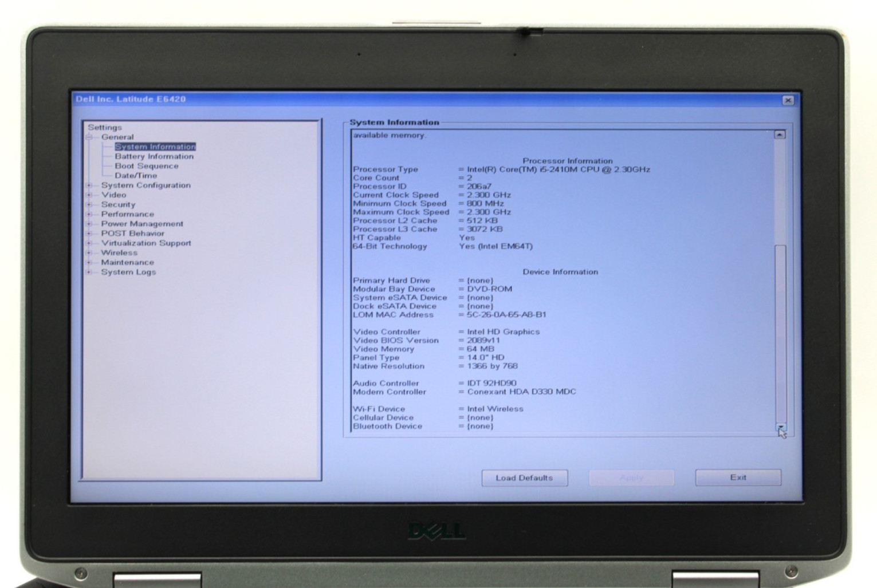This screenshot has height=588, width=877.
Task: Select the Virtualization Support label
Action: coord(146,243)
